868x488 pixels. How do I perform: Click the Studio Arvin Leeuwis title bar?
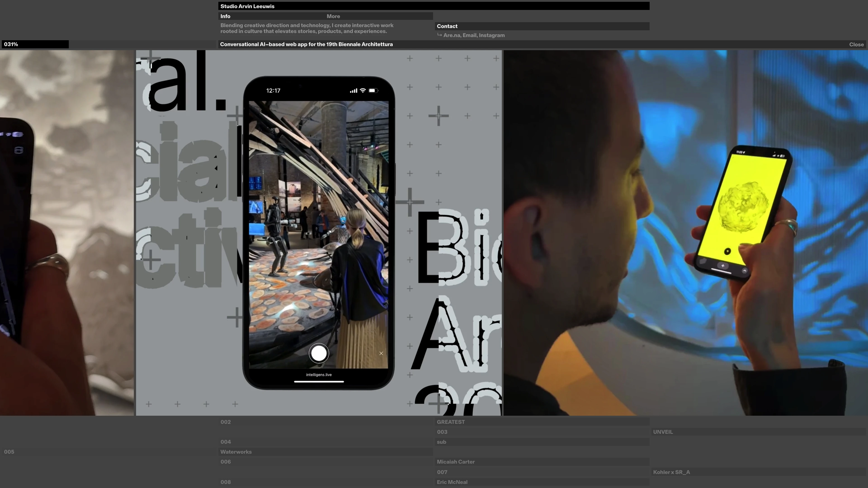point(248,6)
